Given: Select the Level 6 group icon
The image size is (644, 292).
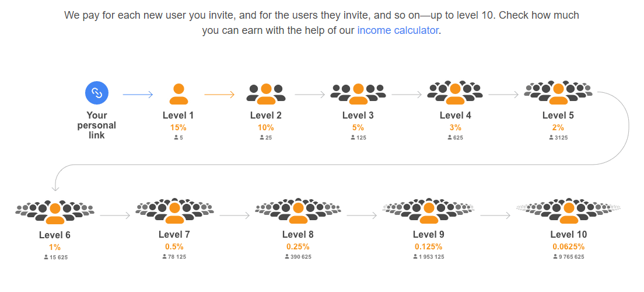Looking at the screenshot, I should click(55, 212).
